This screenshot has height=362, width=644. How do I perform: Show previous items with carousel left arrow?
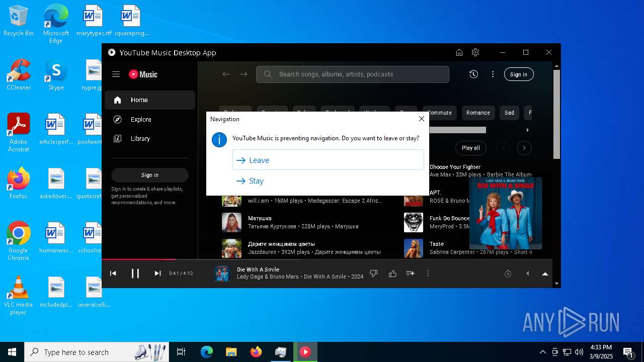(x=504, y=148)
